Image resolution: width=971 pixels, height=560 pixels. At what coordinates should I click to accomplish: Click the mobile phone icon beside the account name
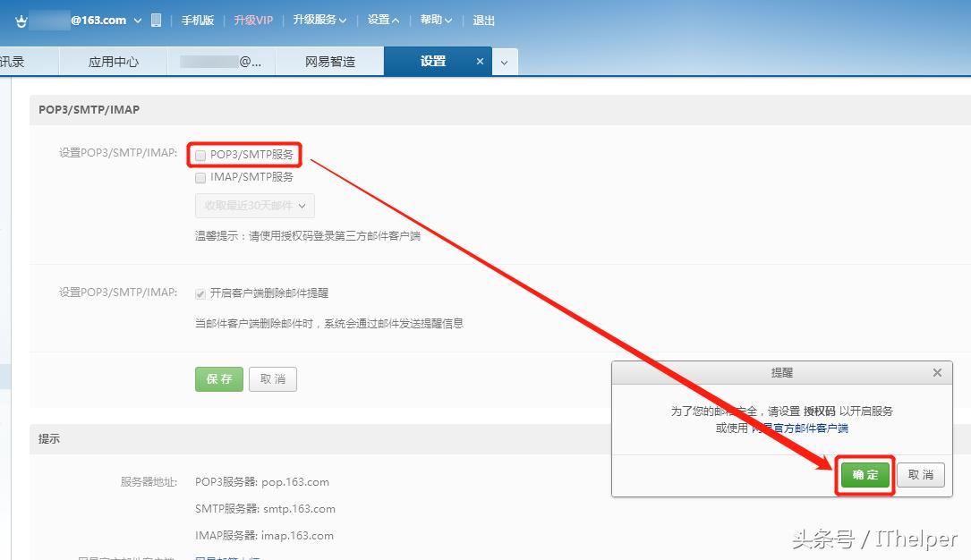[155, 19]
